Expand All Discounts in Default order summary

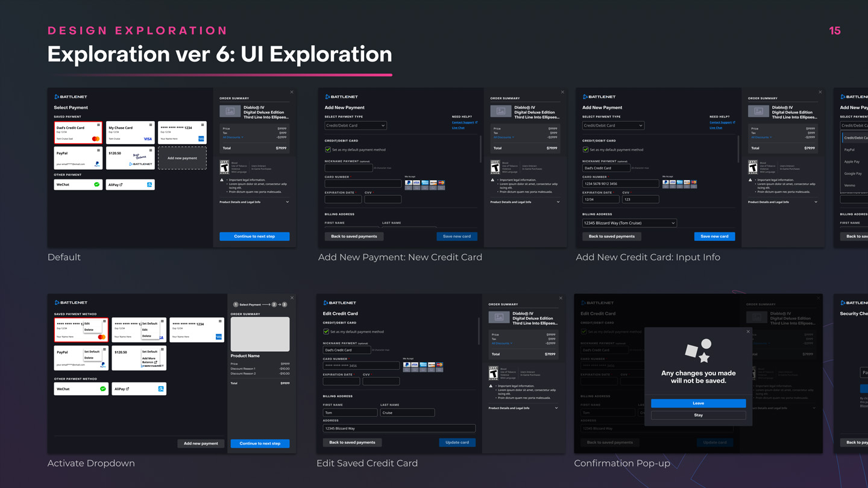[233, 137]
